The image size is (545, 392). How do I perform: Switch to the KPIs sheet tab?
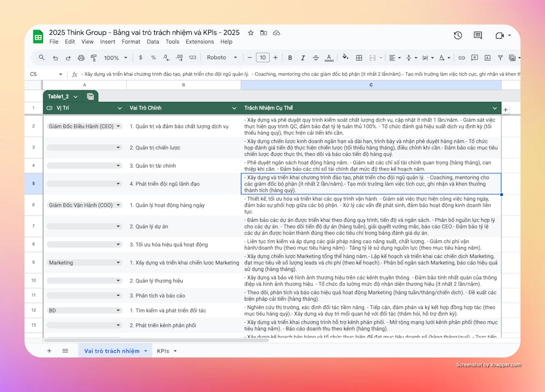click(x=166, y=351)
